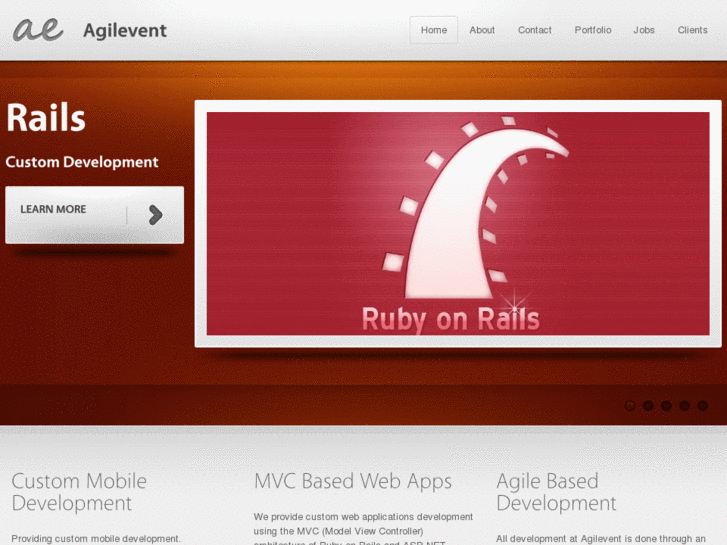Go to the About page
The width and height of the screenshot is (727, 545).
pos(482,30)
